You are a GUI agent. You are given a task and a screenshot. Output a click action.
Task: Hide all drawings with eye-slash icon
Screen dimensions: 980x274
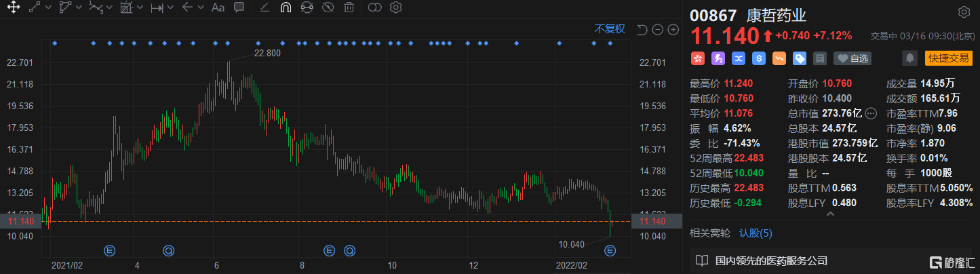tap(328, 8)
